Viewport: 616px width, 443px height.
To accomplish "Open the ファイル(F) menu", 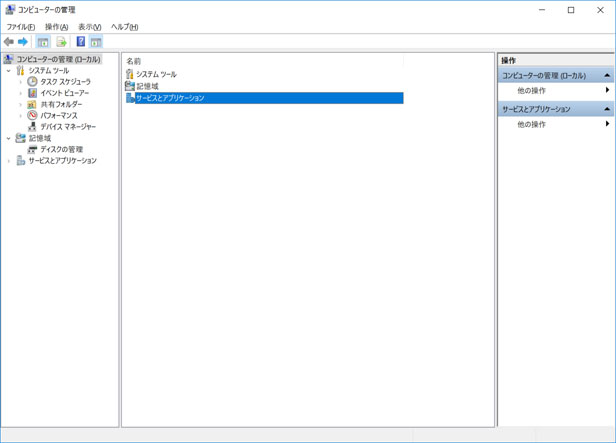I will 20,27.
